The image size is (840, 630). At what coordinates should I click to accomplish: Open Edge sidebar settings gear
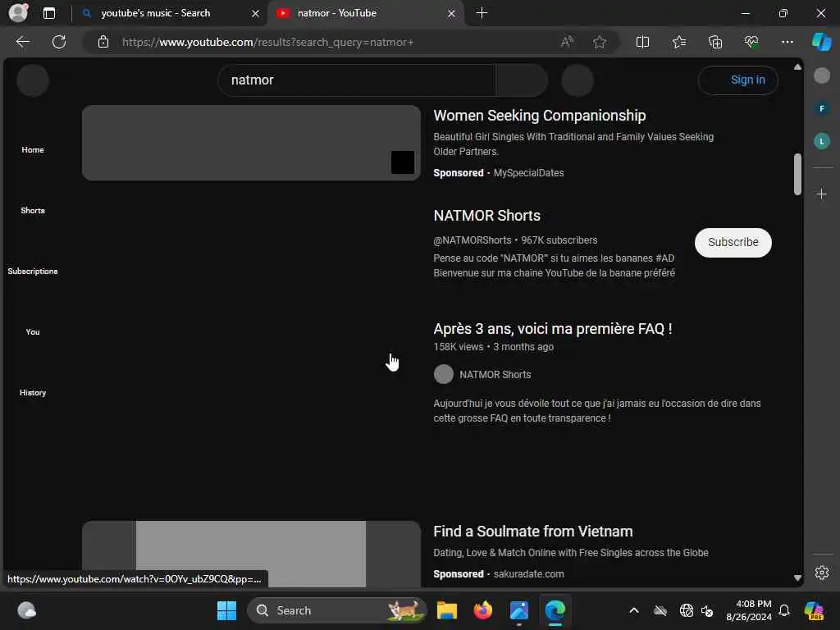pos(822,573)
